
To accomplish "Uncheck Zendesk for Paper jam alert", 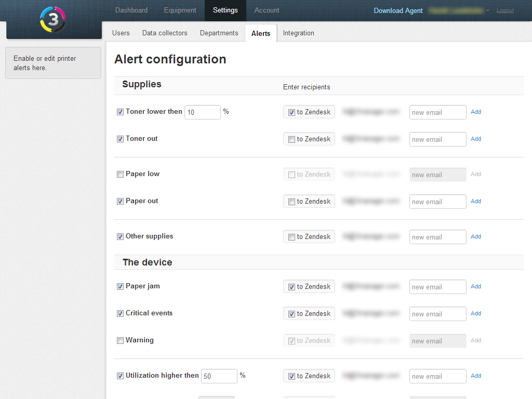I will point(292,287).
